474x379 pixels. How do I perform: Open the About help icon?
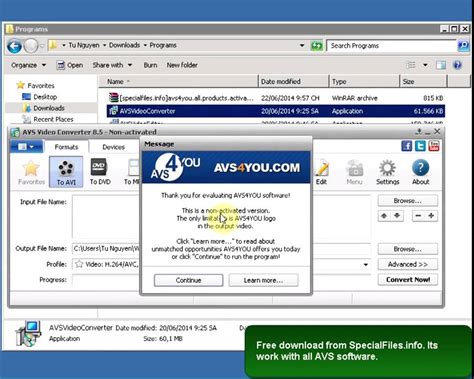click(x=420, y=172)
